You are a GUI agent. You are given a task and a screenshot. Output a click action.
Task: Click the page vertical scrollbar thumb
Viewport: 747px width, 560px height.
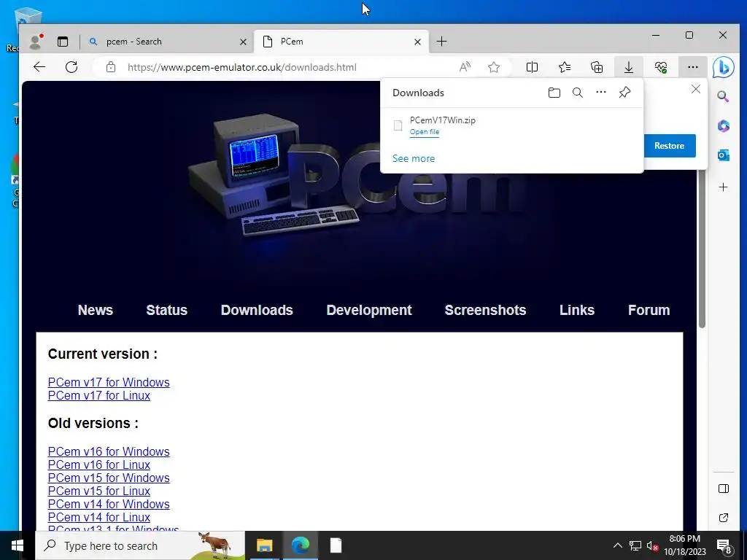701,248
